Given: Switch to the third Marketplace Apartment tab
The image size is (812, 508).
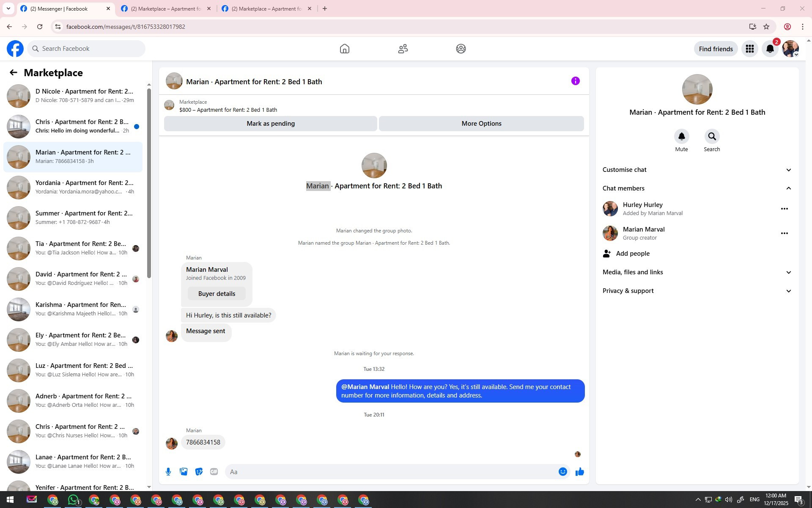Looking at the screenshot, I should pyautogui.click(x=267, y=8).
